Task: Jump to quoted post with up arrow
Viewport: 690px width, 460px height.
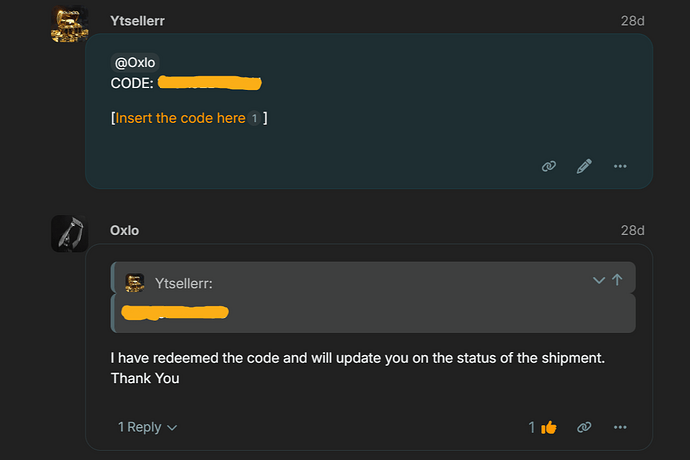Action: point(617,280)
